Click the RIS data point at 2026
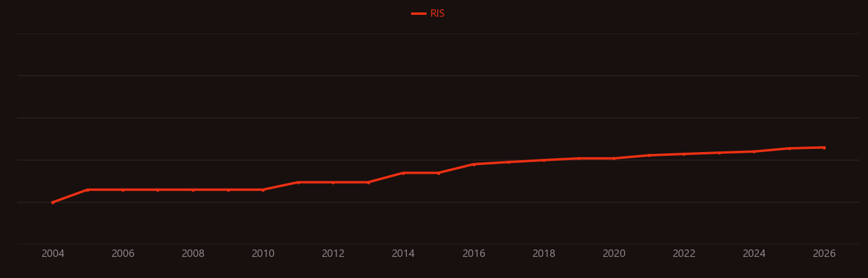 click(x=824, y=148)
